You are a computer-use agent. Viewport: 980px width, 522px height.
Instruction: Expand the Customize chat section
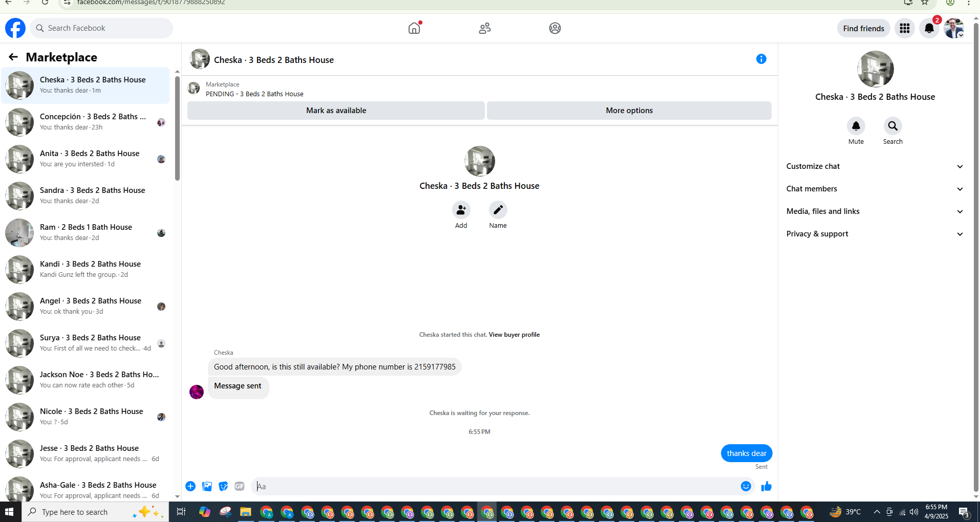[875, 166]
